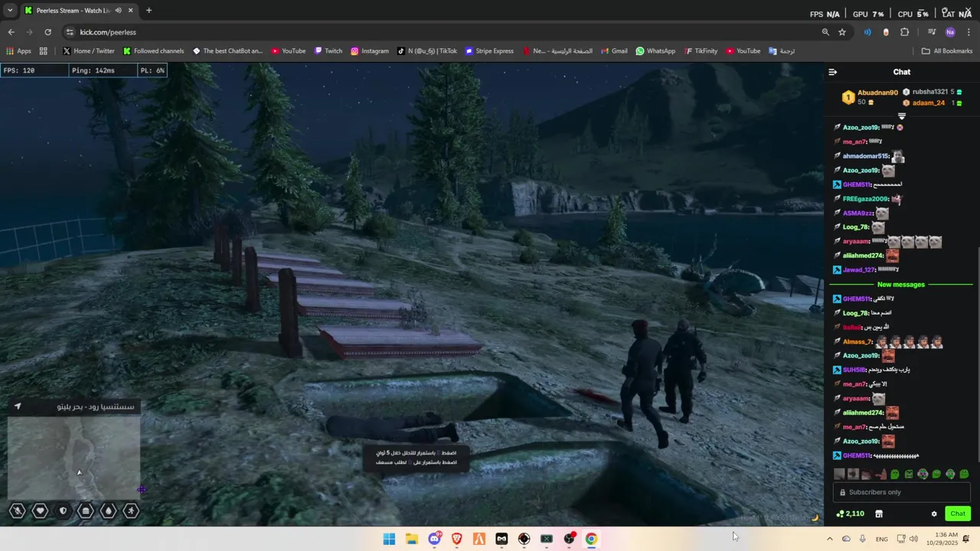Open the WhatsApp bookmark

point(655,51)
